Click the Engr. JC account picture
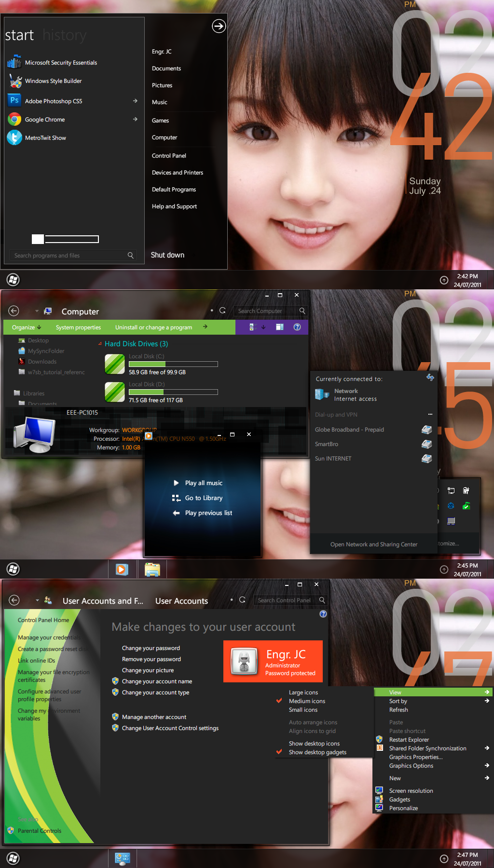494x868 pixels. click(x=244, y=661)
